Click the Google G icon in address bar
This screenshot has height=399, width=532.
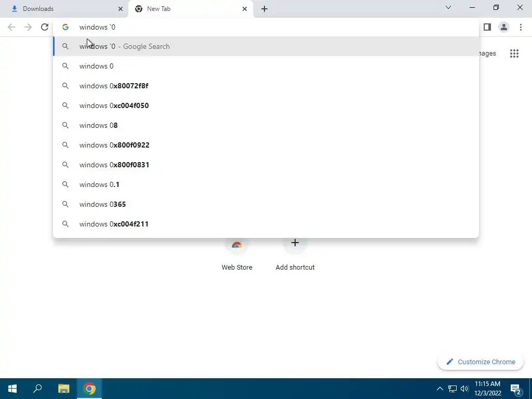pyautogui.click(x=65, y=27)
